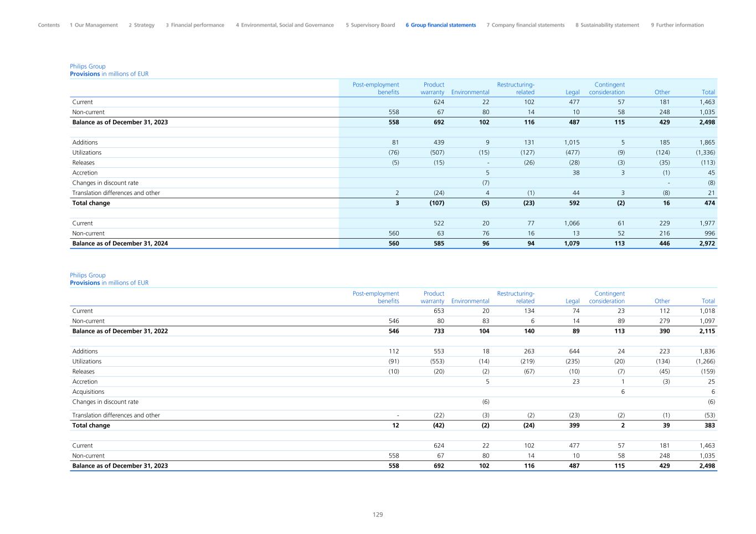
Task: Open the Contents navigation link
Action: coord(49,25)
